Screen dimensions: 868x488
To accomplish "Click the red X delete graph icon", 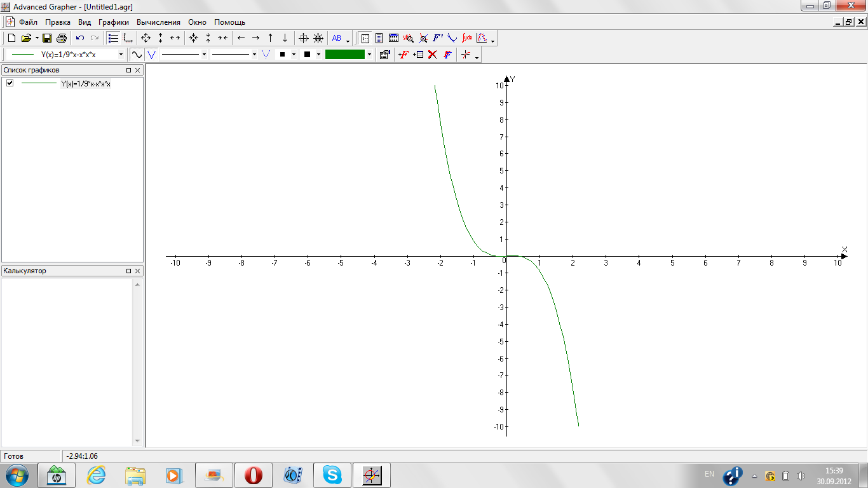I will (432, 55).
